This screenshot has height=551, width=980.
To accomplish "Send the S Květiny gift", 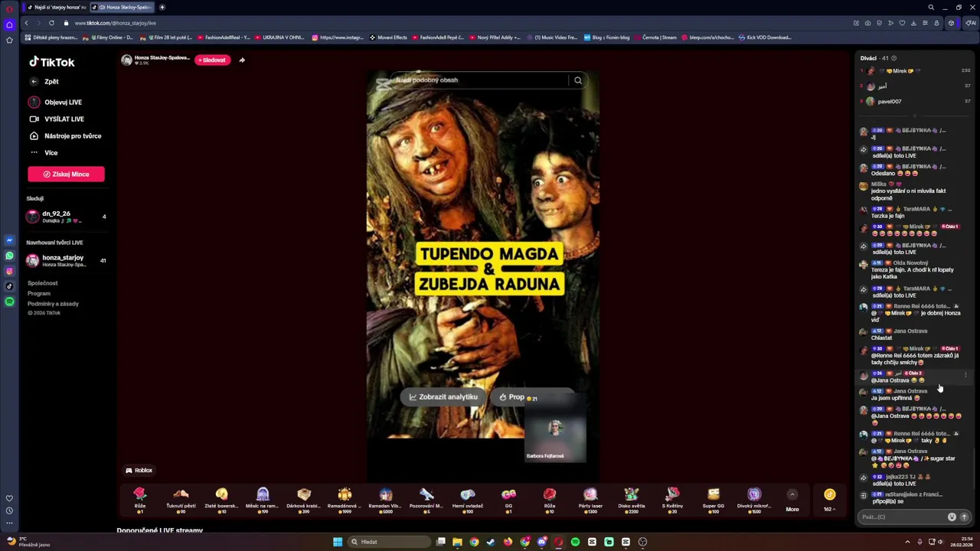I will (x=672, y=500).
